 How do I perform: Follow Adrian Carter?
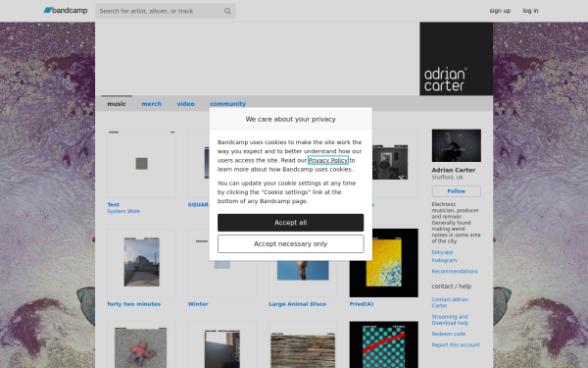pyautogui.click(x=456, y=191)
